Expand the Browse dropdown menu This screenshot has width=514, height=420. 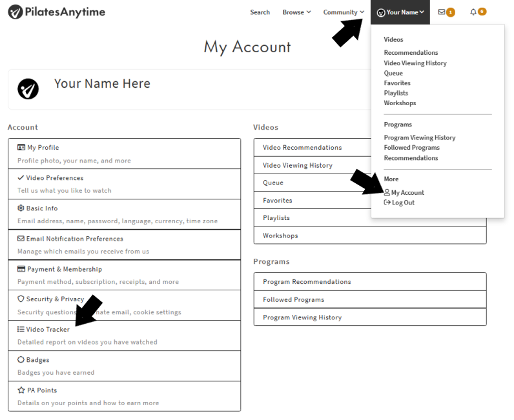(x=296, y=12)
